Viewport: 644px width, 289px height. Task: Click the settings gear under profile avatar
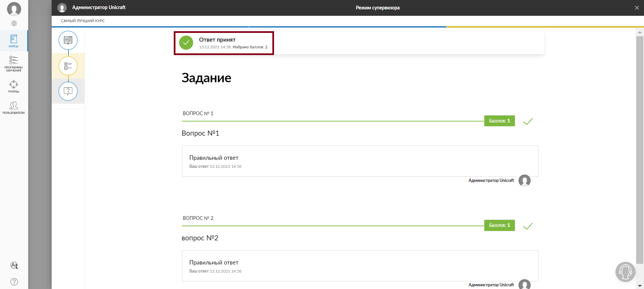click(x=14, y=23)
